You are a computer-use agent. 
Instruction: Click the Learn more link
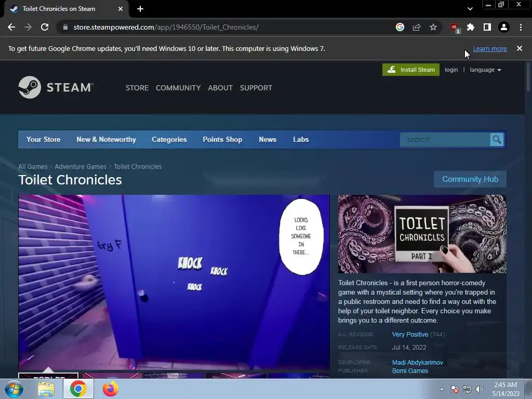point(490,48)
